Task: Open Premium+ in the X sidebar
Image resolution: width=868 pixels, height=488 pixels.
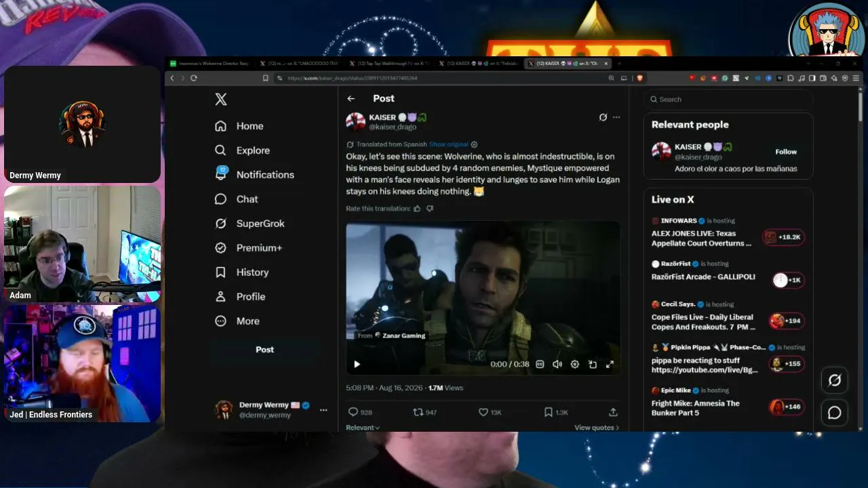Action: click(x=248, y=248)
